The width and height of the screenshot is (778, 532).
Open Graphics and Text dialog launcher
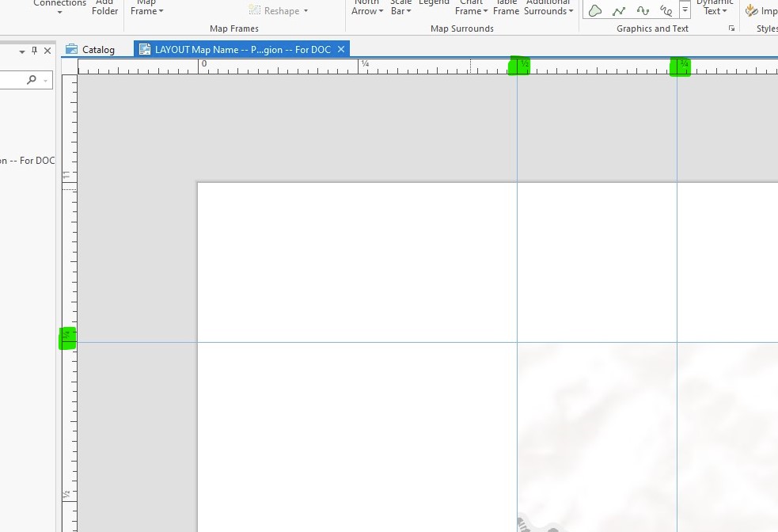pos(731,28)
